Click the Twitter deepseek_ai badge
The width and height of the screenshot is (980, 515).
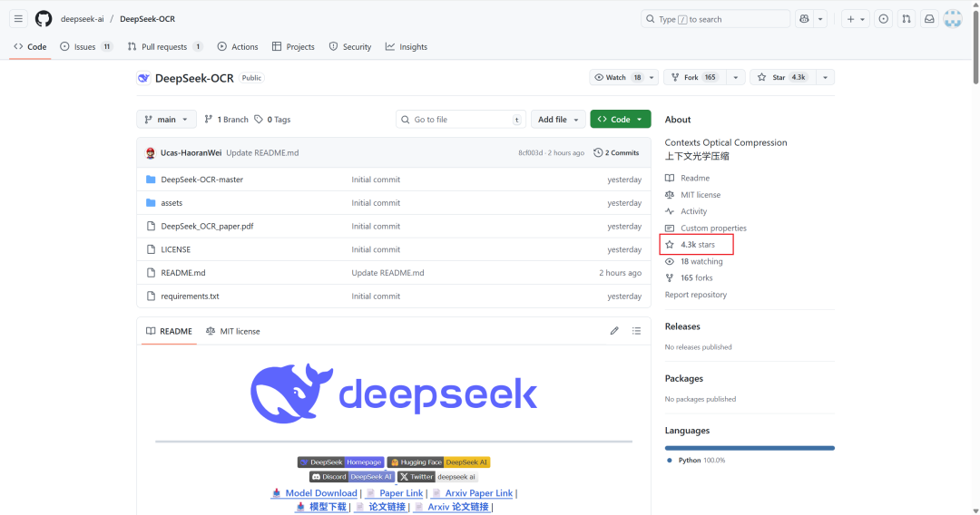[x=438, y=476]
